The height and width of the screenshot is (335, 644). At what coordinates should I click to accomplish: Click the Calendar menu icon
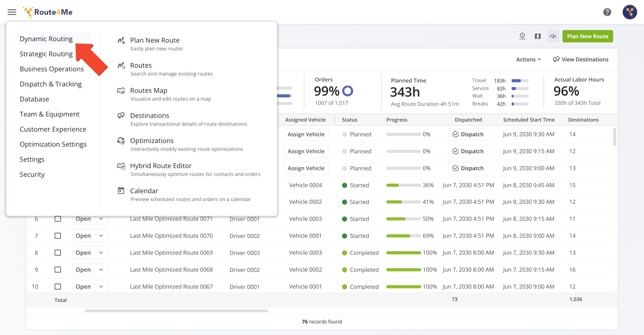click(x=121, y=191)
